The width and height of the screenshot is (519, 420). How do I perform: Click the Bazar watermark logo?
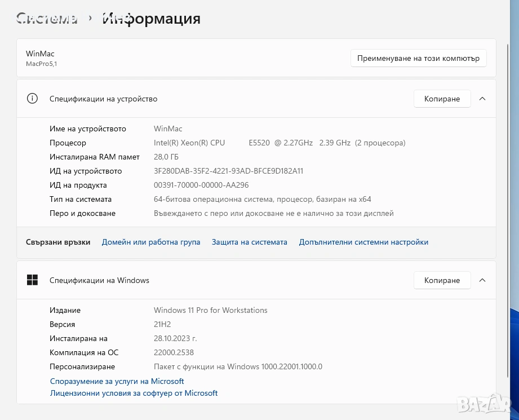tap(484, 403)
